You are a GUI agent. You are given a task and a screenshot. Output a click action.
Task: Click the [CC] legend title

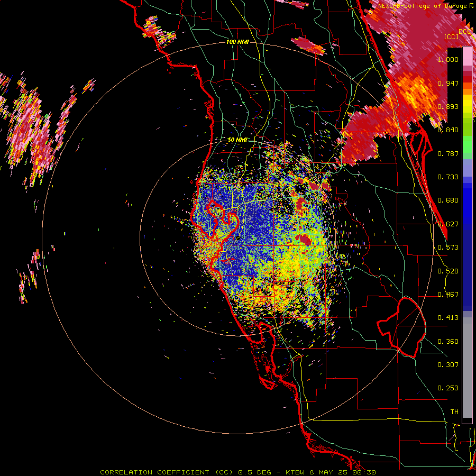452,36
